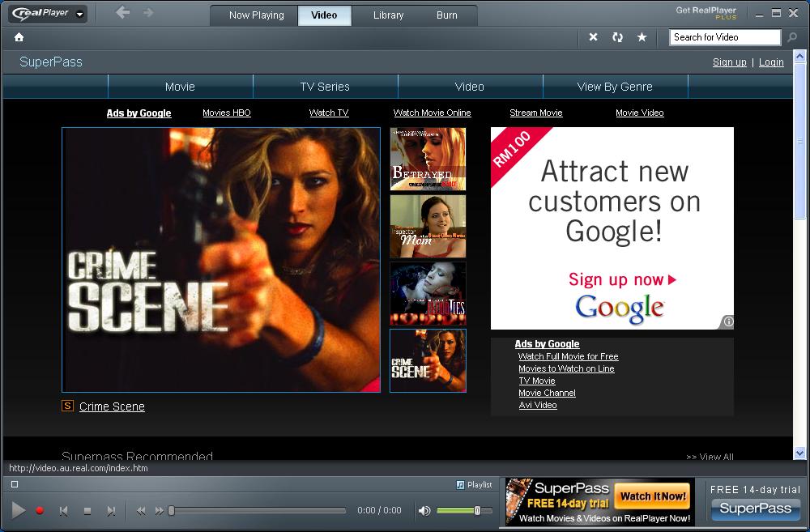Go forward with the right arrow
Image resolution: width=810 pixels, height=532 pixels.
148,12
